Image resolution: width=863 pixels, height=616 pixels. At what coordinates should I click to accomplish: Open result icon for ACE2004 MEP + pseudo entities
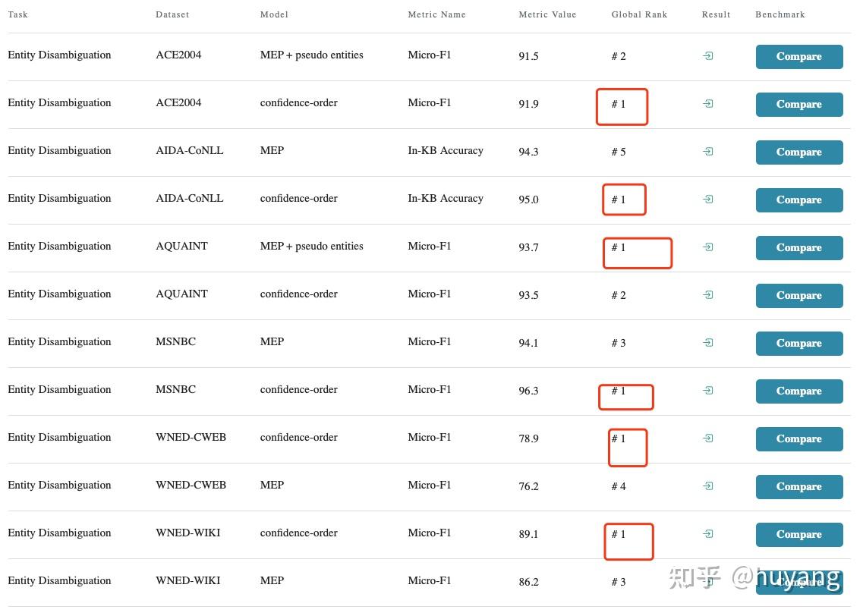[707, 56]
